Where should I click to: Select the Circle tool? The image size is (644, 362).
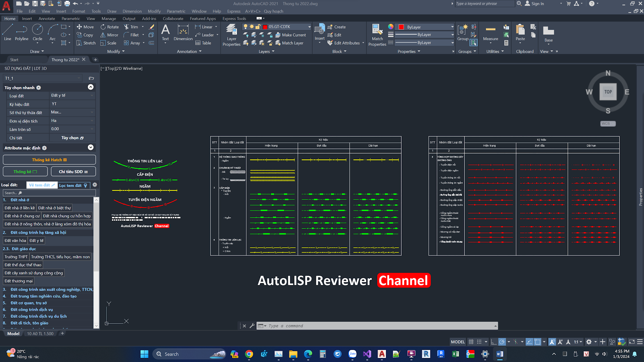37,32
